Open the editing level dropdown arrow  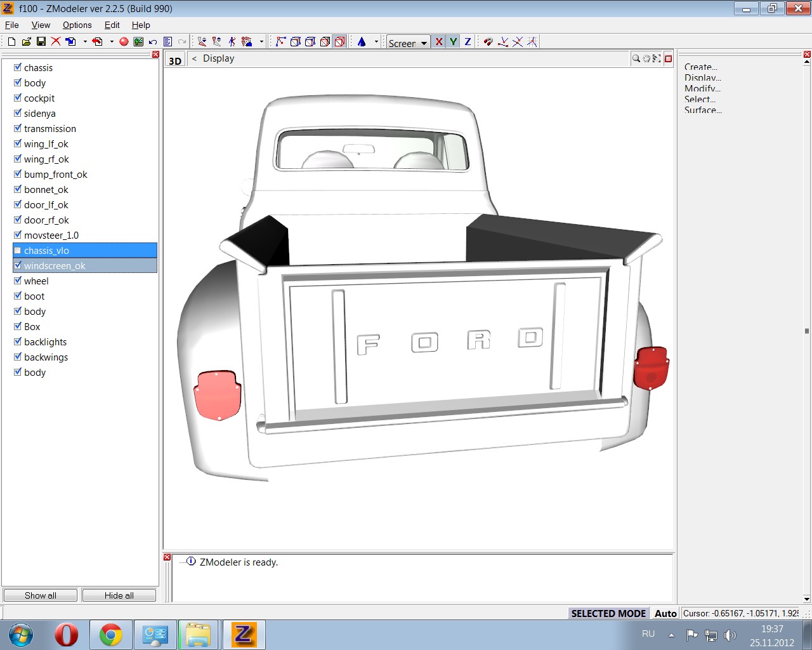point(261,42)
